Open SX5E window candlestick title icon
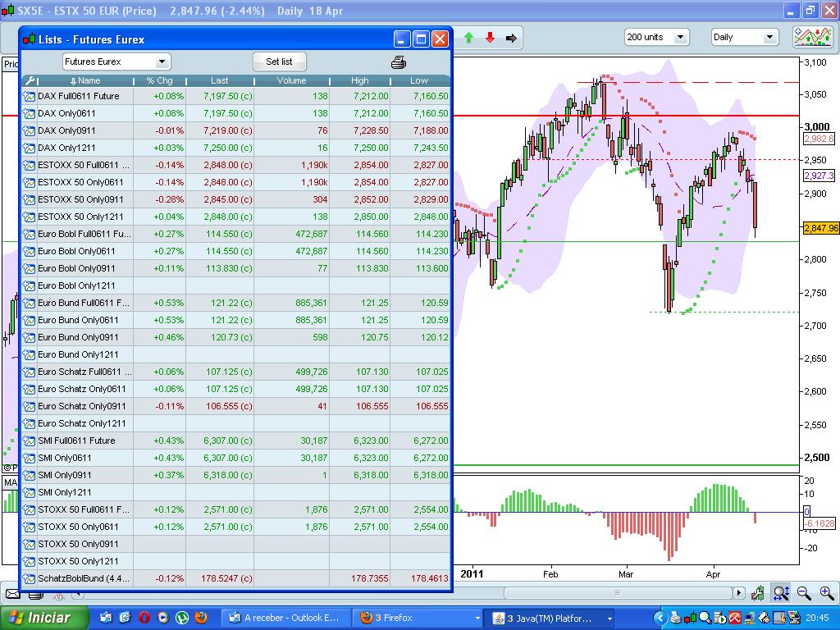Image resolution: width=840 pixels, height=630 pixels. pyautogui.click(x=7, y=11)
